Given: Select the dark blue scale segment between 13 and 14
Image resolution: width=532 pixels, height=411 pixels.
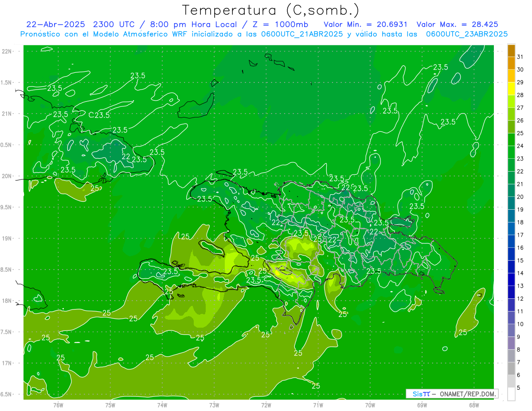Looking at the screenshot, I should (x=511, y=280).
